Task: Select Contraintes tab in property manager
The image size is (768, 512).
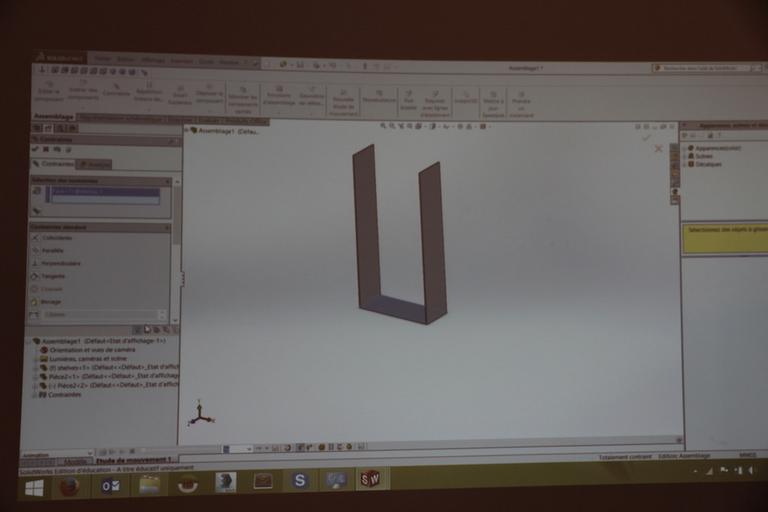Action: [x=52, y=164]
